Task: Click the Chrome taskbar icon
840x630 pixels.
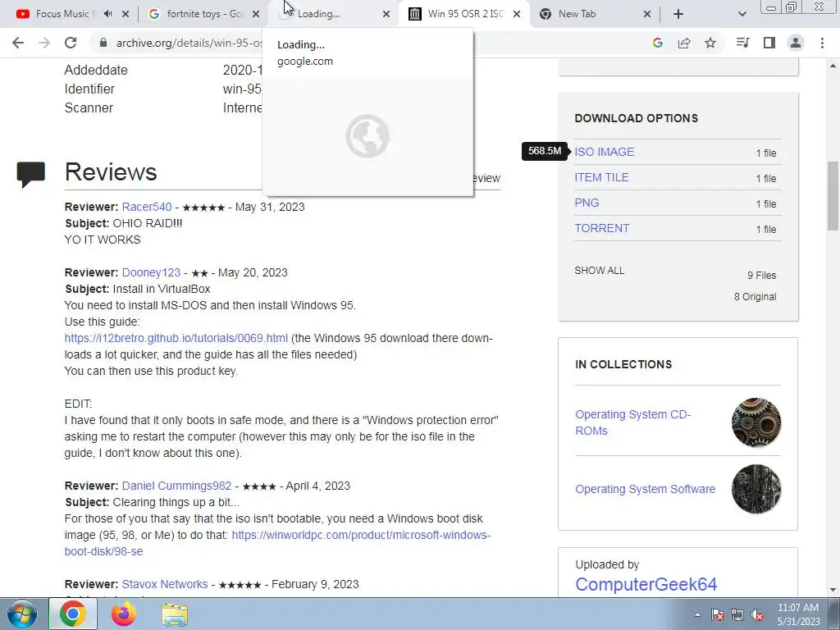Action: point(73,614)
